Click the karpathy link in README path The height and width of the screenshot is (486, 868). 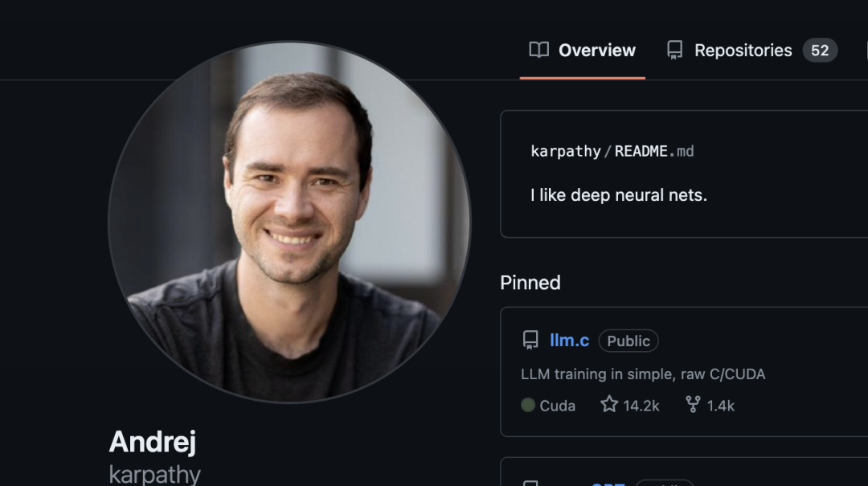pyautogui.click(x=565, y=151)
